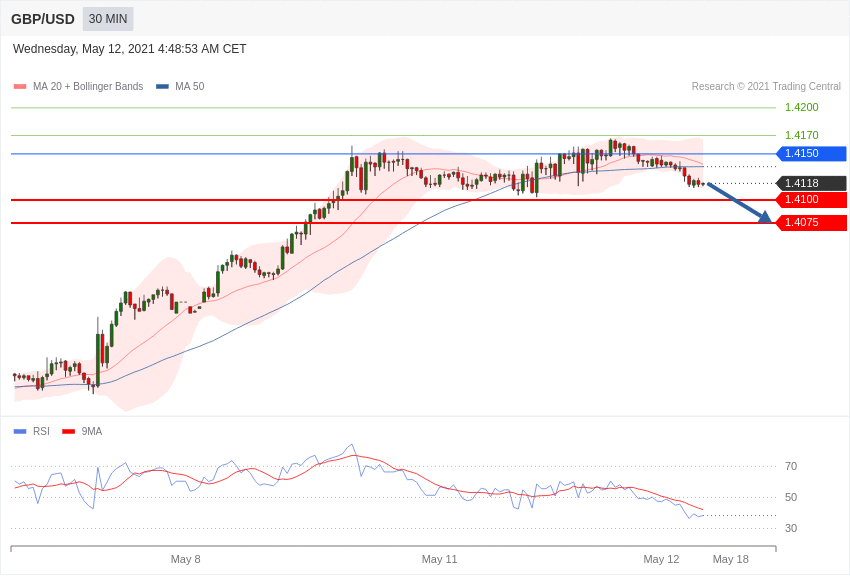Select the blue 1.4150 price tag
The image size is (850, 576).
pyautogui.click(x=811, y=154)
